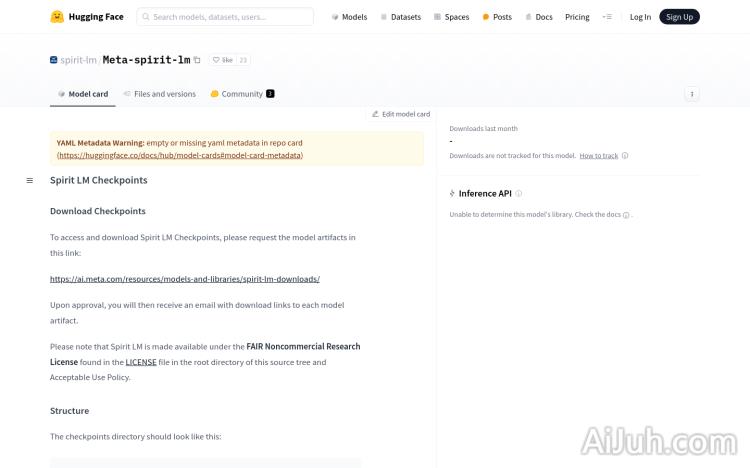Expand the navbar more-options menu
Image resolution: width=750 pixels, height=468 pixels.
pyautogui.click(x=607, y=17)
